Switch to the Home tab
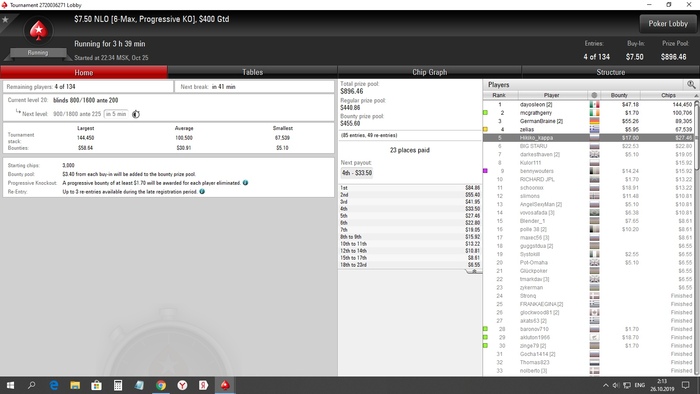The height and width of the screenshot is (394, 700). [83, 72]
